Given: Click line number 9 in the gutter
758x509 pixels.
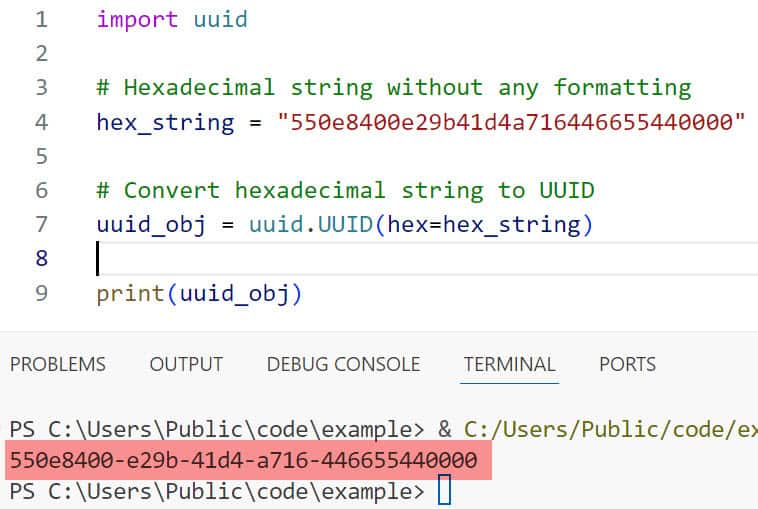Looking at the screenshot, I should coord(40,293).
